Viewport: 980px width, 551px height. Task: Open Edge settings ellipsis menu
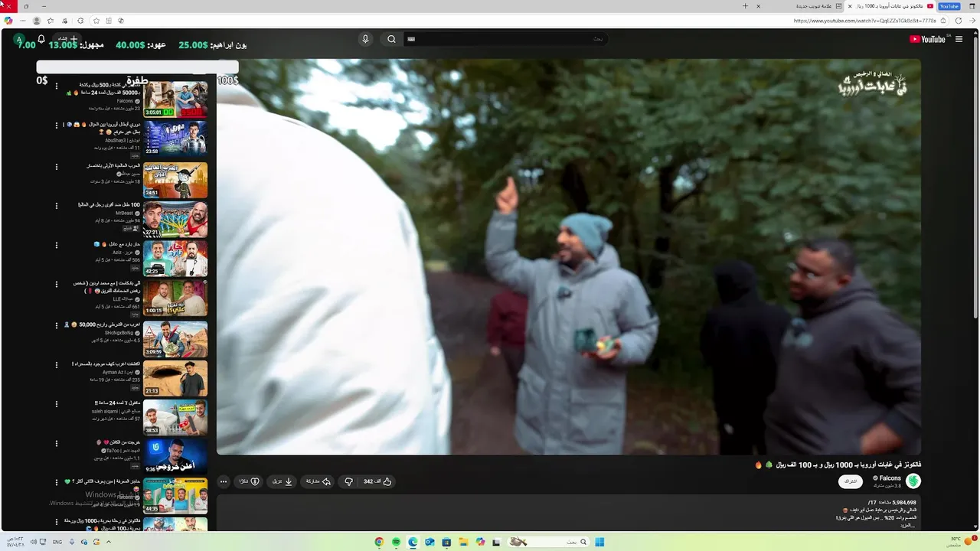[x=21, y=21]
